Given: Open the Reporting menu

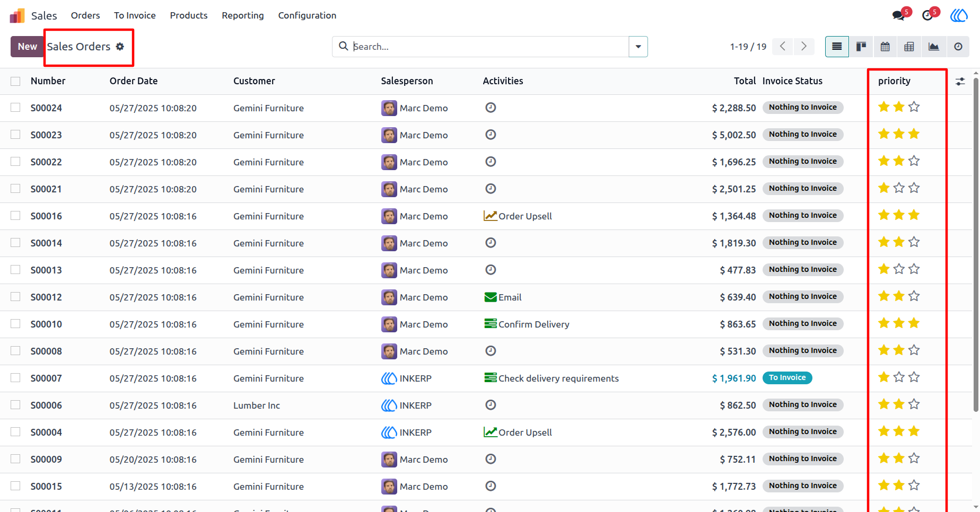Looking at the screenshot, I should coord(243,15).
